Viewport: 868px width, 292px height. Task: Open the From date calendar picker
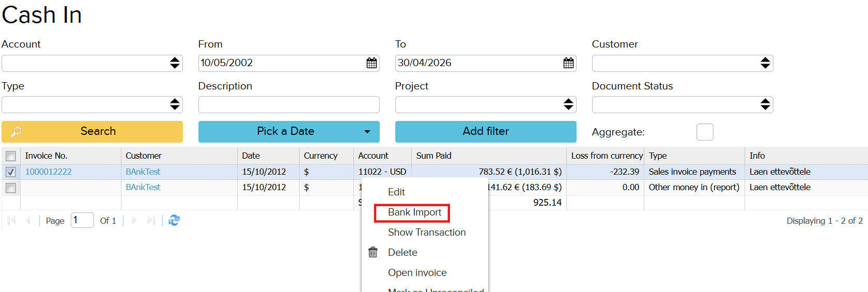pyautogui.click(x=371, y=63)
